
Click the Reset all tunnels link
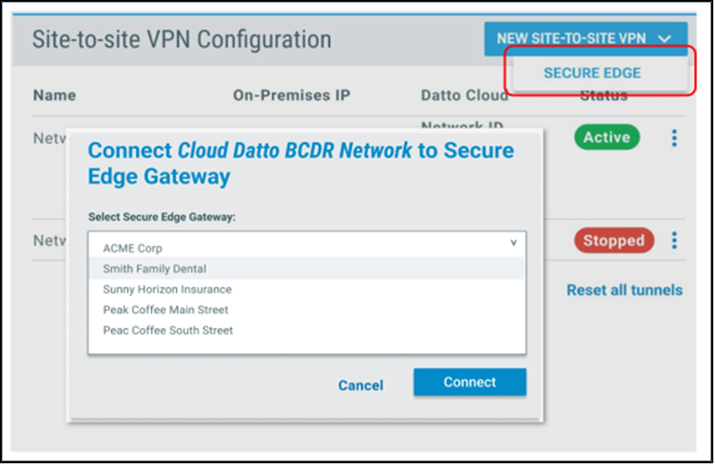(624, 290)
